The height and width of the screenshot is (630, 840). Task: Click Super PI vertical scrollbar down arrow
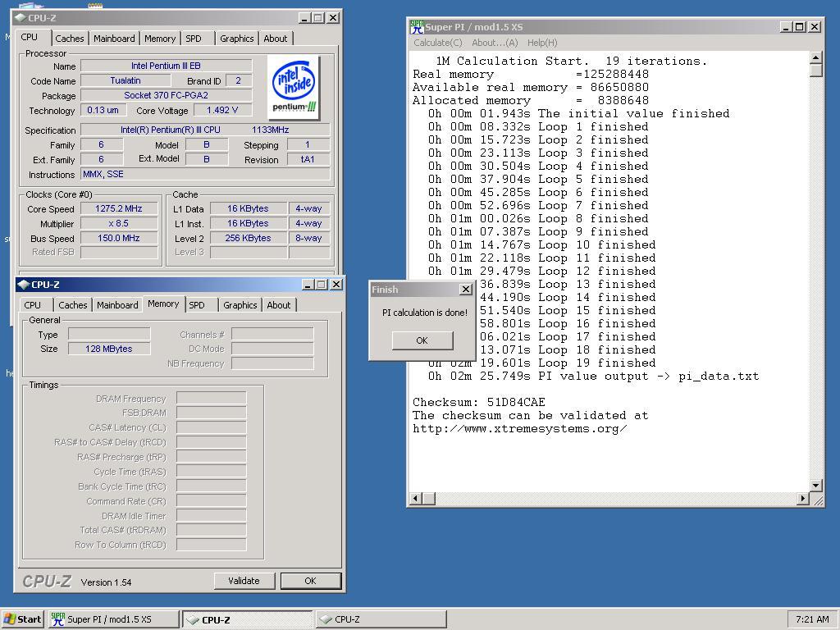(816, 486)
